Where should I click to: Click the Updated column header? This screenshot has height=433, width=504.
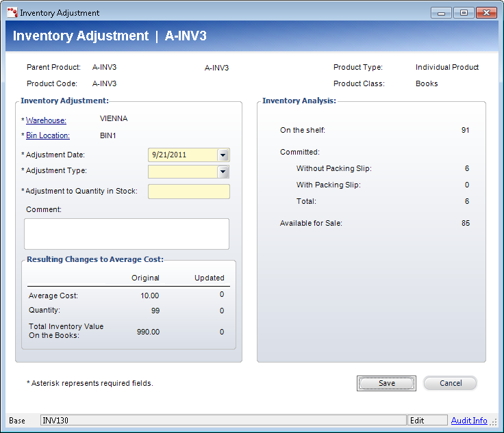click(x=210, y=278)
